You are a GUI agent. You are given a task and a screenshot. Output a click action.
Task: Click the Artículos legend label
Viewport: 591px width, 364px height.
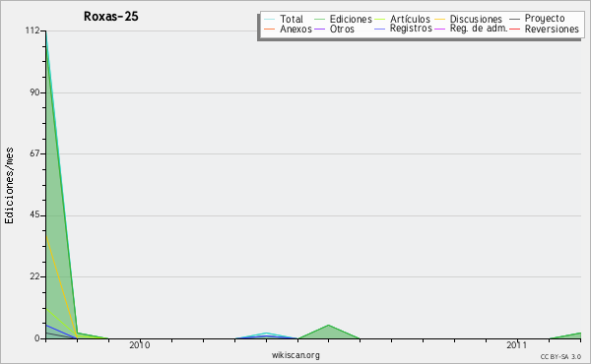(x=410, y=19)
